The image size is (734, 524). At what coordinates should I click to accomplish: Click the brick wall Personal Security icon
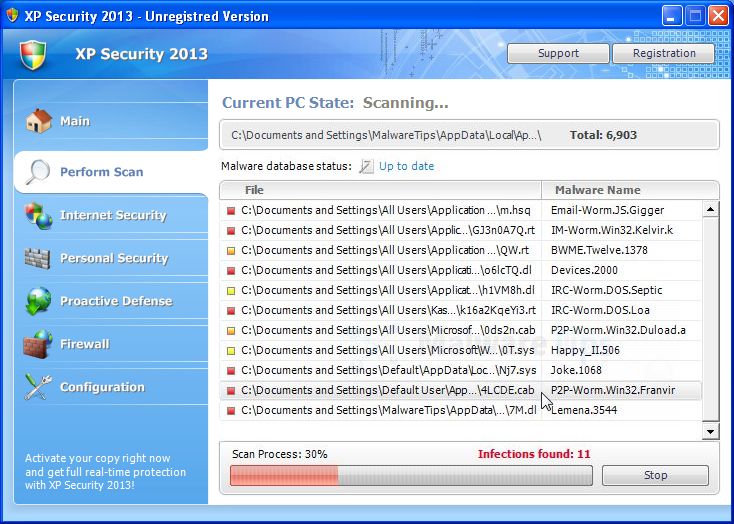38,258
